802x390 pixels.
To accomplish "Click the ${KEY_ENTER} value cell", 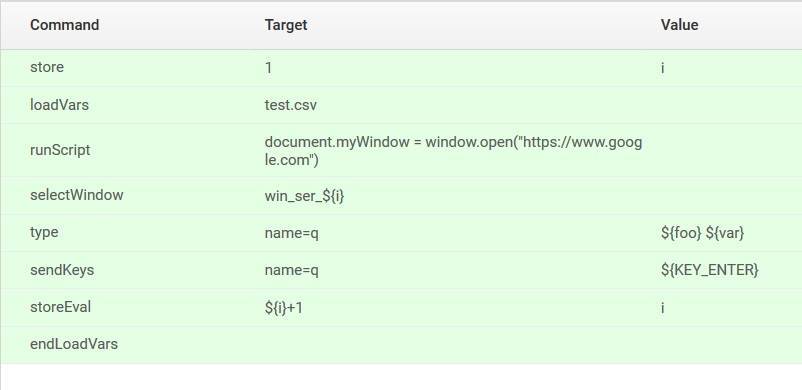I will (x=709, y=270).
